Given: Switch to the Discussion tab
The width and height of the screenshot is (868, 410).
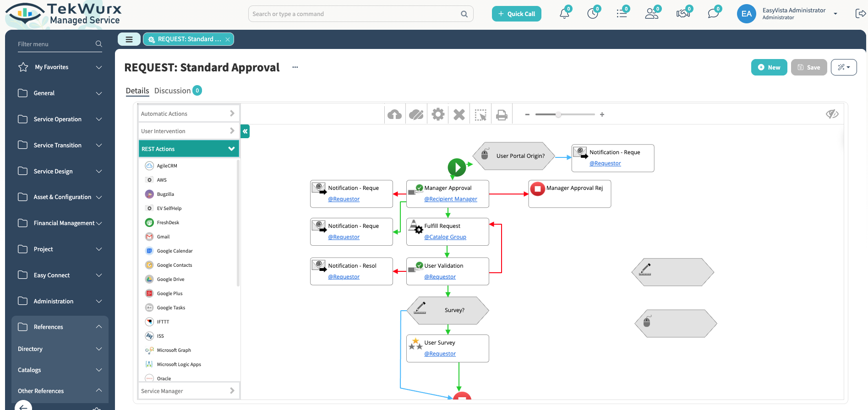Looking at the screenshot, I should (x=172, y=91).
